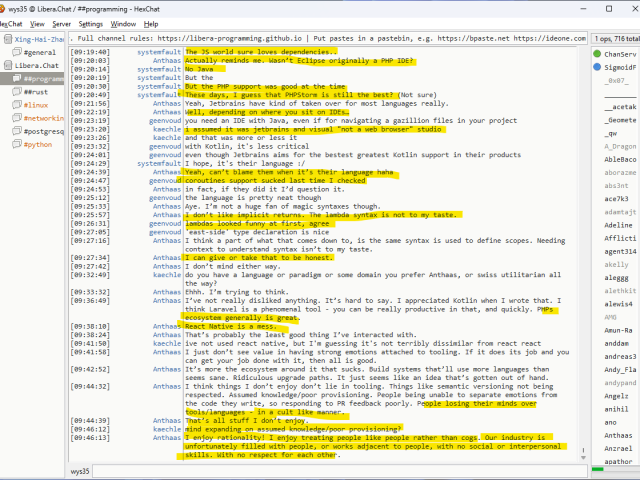Image resolution: width=640 pixels, height=480 pixels.
Task: Click the green ChanServ op status icon
Action: tap(597, 53)
